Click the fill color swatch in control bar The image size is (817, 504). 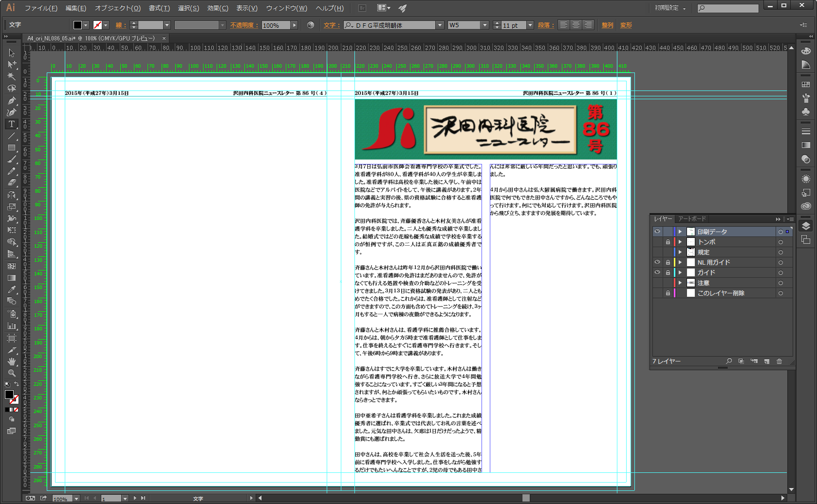click(x=77, y=25)
